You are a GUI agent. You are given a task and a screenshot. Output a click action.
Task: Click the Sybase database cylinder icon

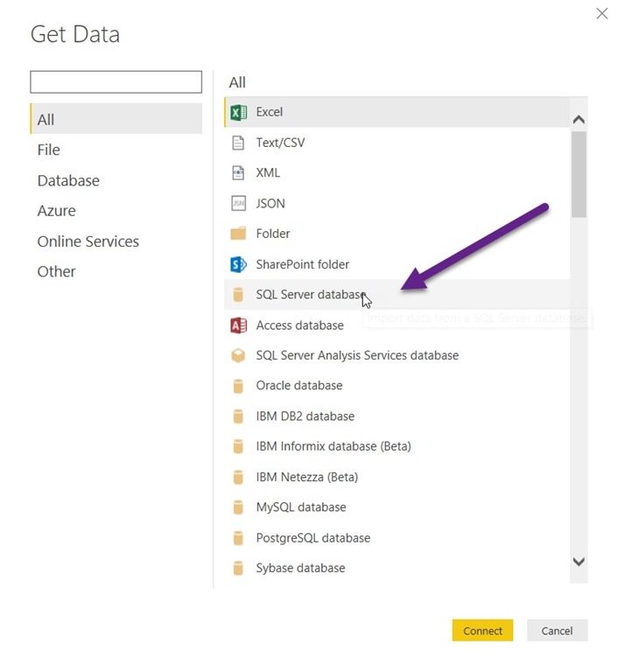coord(238,568)
